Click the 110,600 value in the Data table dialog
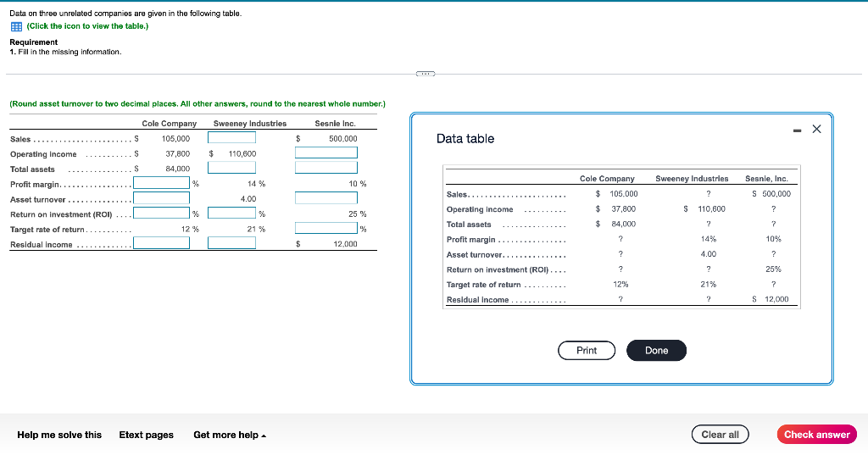The image size is (868, 455). 711,208
